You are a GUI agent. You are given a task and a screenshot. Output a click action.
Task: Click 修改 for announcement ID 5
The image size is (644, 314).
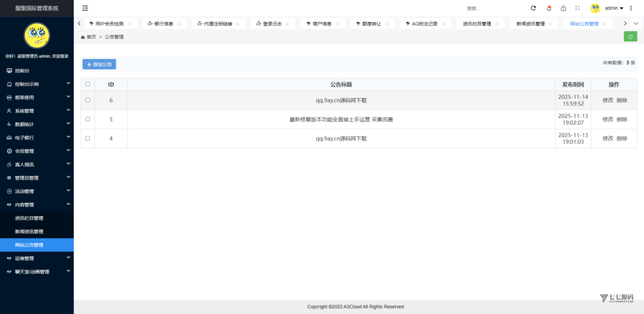(608, 119)
